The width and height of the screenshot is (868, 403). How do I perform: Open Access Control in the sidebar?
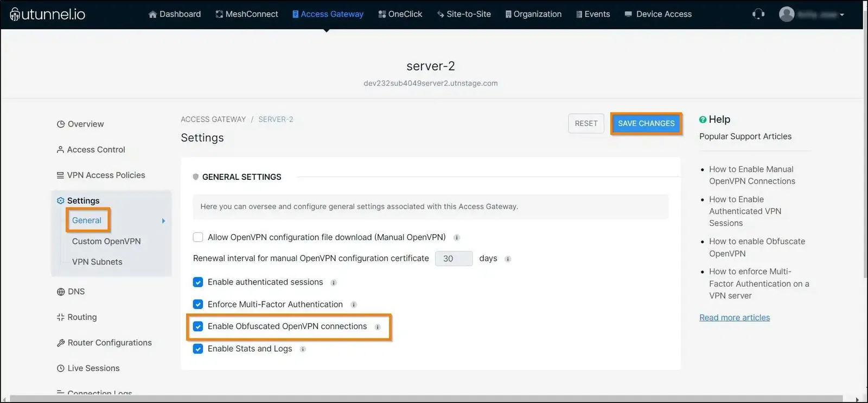[x=91, y=149]
